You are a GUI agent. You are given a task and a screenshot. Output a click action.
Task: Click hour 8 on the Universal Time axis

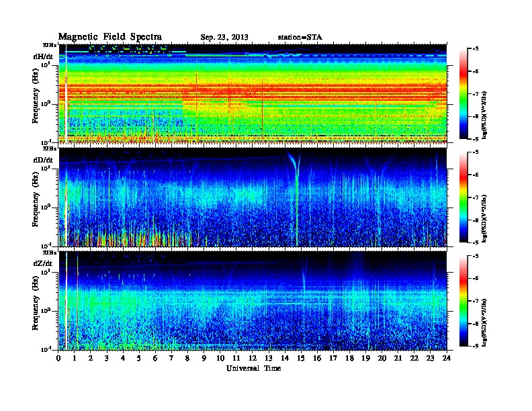(187, 358)
